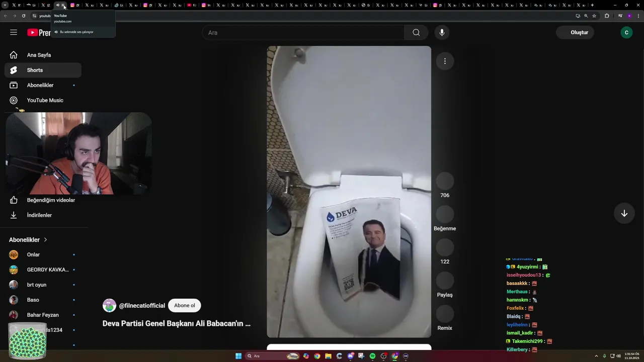Pause the playing Short video
The height and width of the screenshot is (362, 644).
pyautogui.click(x=349, y=192)
